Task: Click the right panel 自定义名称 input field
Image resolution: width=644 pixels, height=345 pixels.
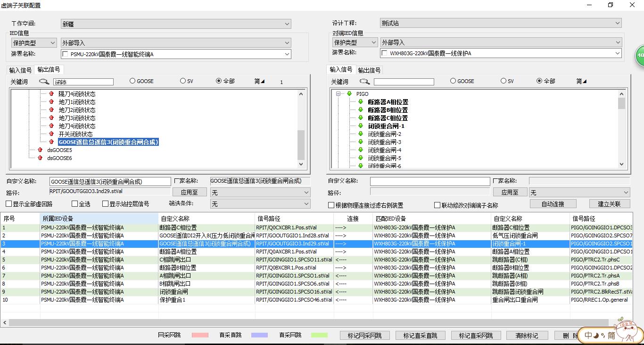Action: tap(429, 182)
